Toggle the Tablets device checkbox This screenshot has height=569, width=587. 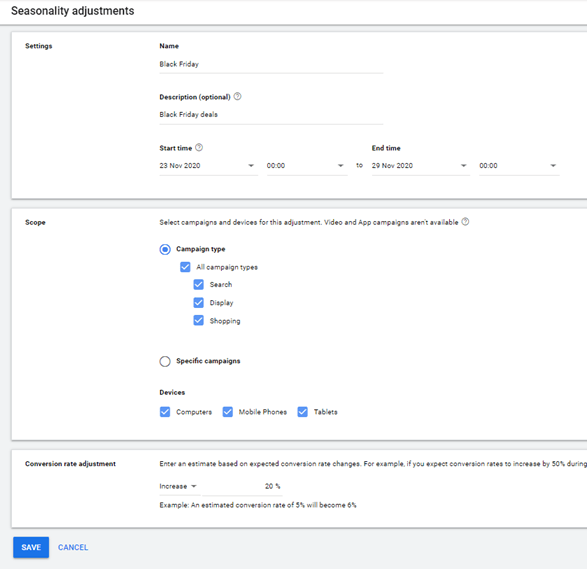(x=302, y=412)
